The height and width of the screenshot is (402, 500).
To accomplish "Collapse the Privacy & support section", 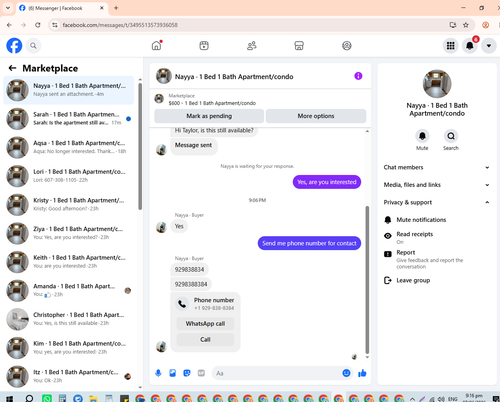I will pos(436,202).
